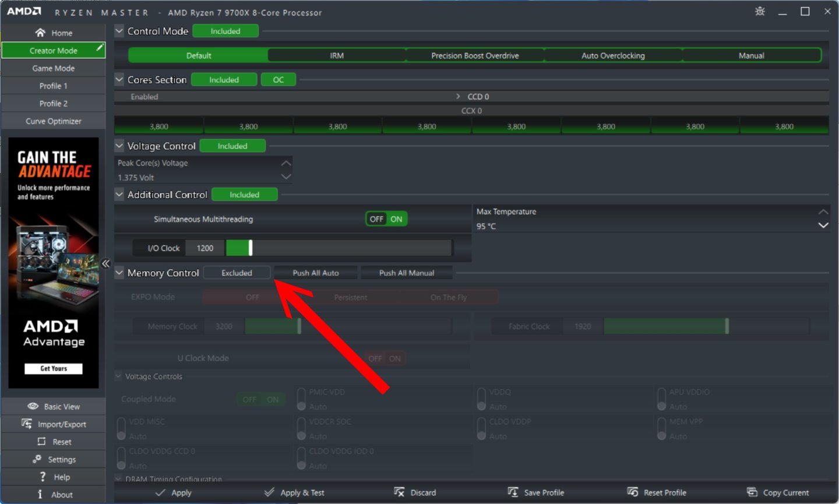Toggle Control Mode Included button
Screen dimensions: 839x504
(225, 31)
